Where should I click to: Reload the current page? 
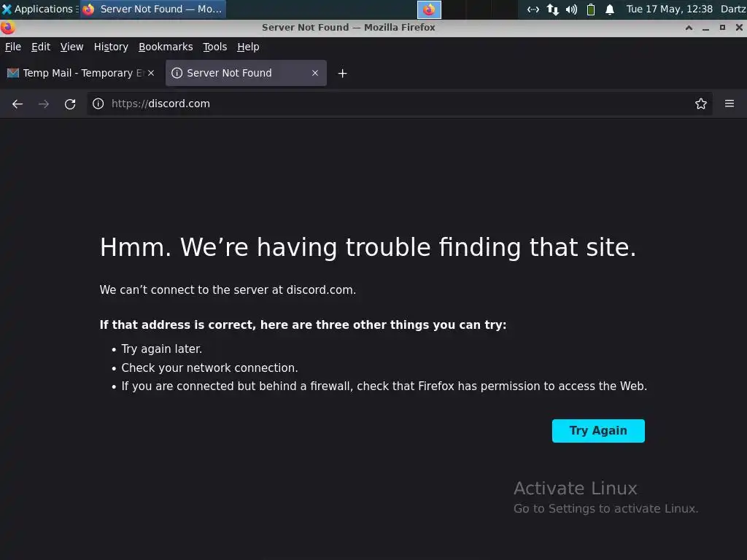pos(70,104)
